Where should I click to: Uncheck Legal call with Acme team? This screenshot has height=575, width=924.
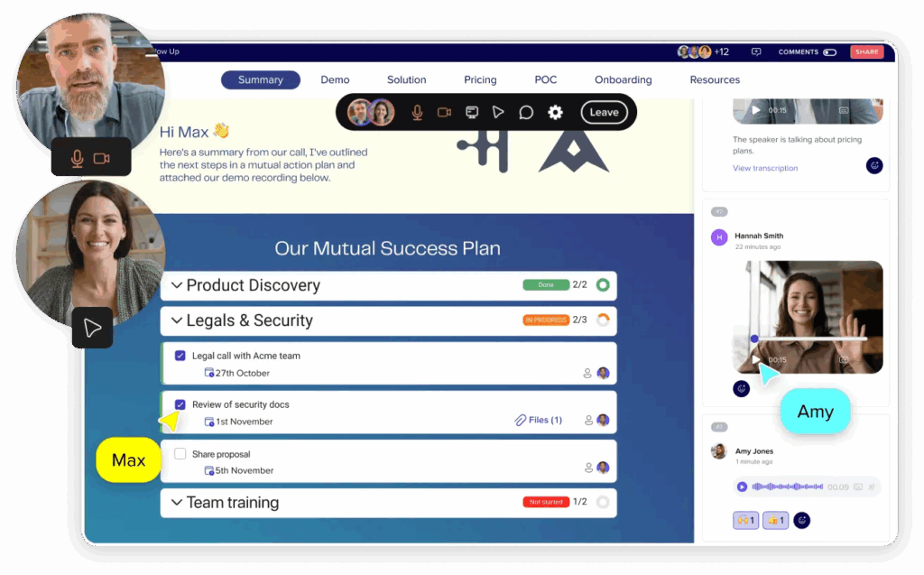(180, 356)
